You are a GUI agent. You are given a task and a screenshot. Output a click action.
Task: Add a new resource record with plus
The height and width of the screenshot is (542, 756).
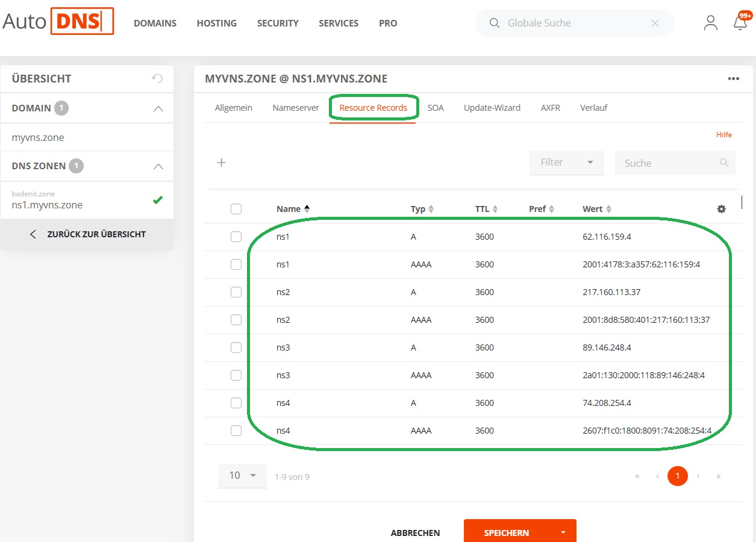[x=221, y=163]
